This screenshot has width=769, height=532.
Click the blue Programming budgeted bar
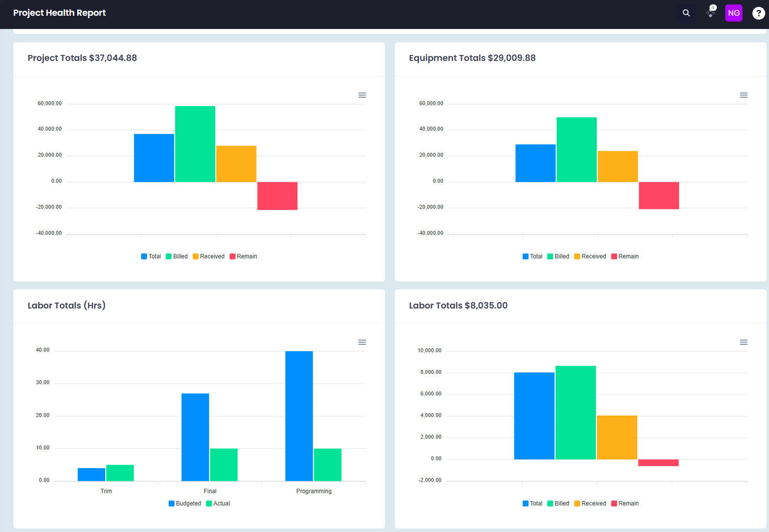point(299,416)
